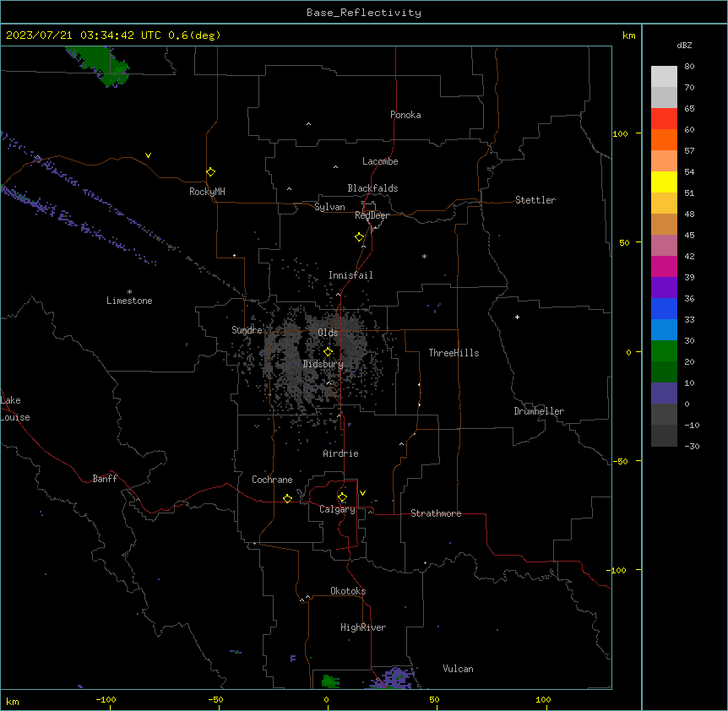728x711 pixels.
Task: Click the HighRiver label
Action: pos(363,627)
